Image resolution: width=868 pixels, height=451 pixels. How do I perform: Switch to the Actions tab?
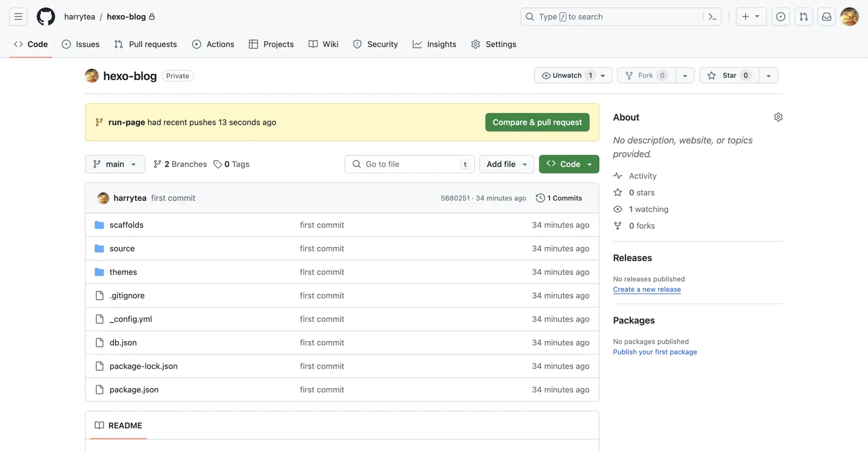[213, 44]
